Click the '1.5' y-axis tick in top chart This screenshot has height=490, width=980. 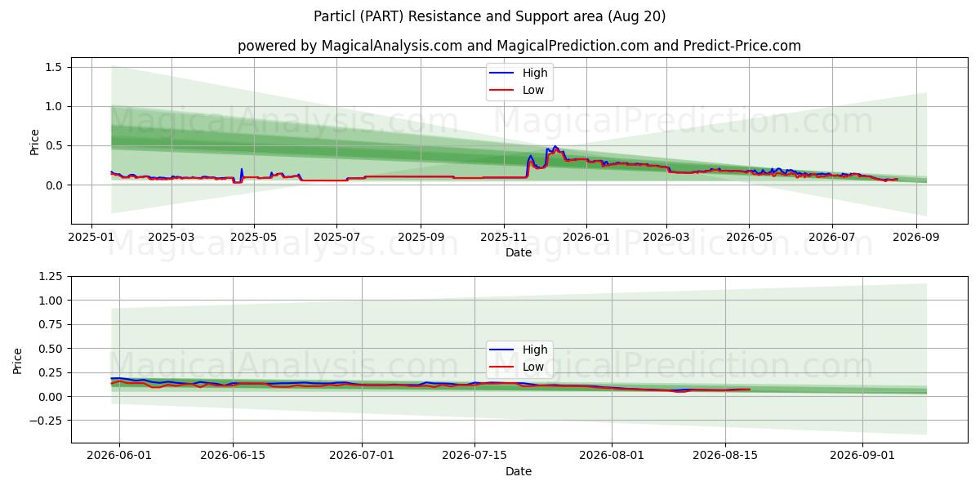55,67
